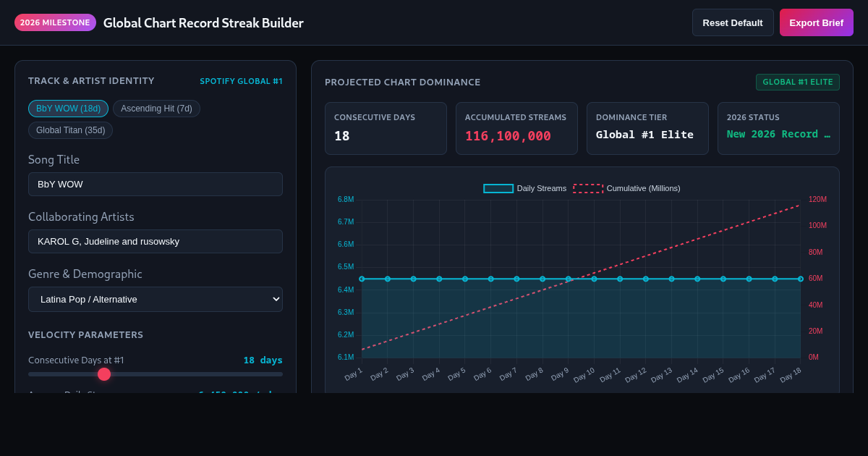868x456 pixels.
Task: Click the SPOTIFY GLOBAL #1 label
Action: (x=241, y=81)
